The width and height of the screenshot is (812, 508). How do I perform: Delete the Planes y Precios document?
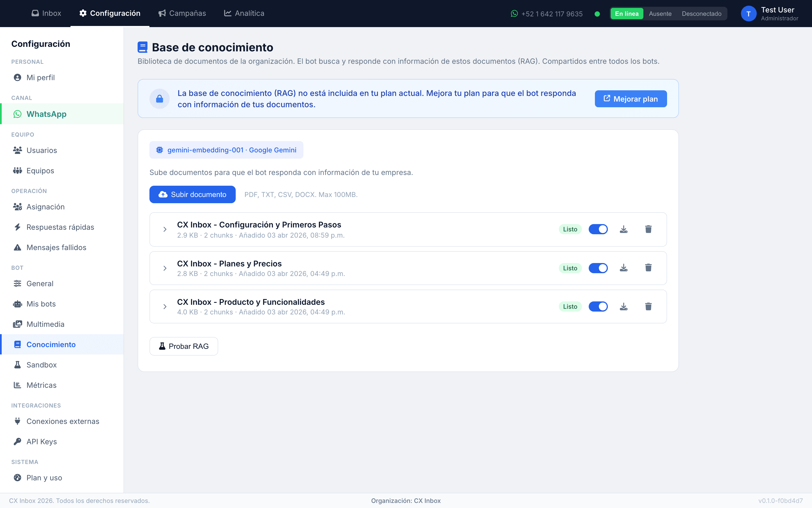point(648,268)
